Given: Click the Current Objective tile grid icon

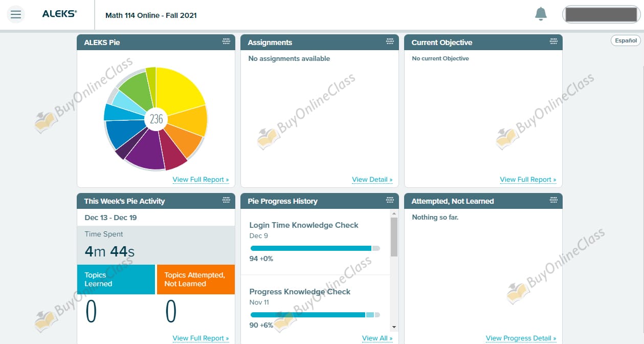Looking at the screenshot, I should [553, 42].
